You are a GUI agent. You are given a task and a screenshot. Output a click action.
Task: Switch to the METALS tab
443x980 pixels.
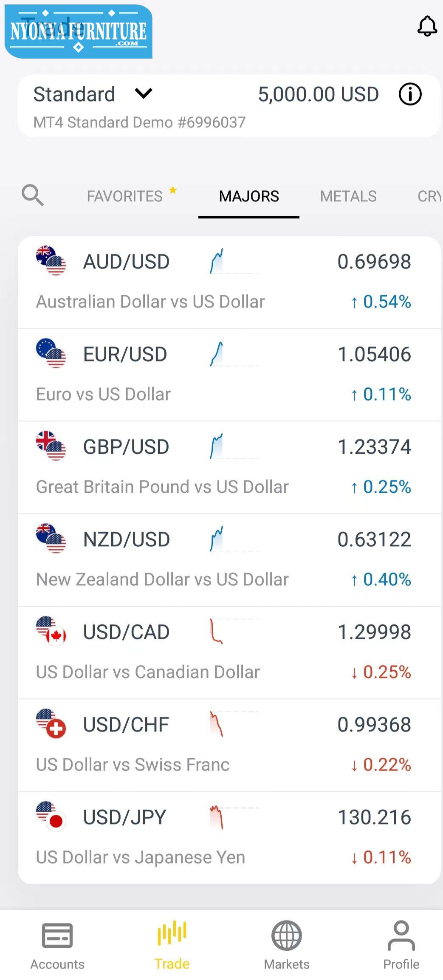[348, 196]
